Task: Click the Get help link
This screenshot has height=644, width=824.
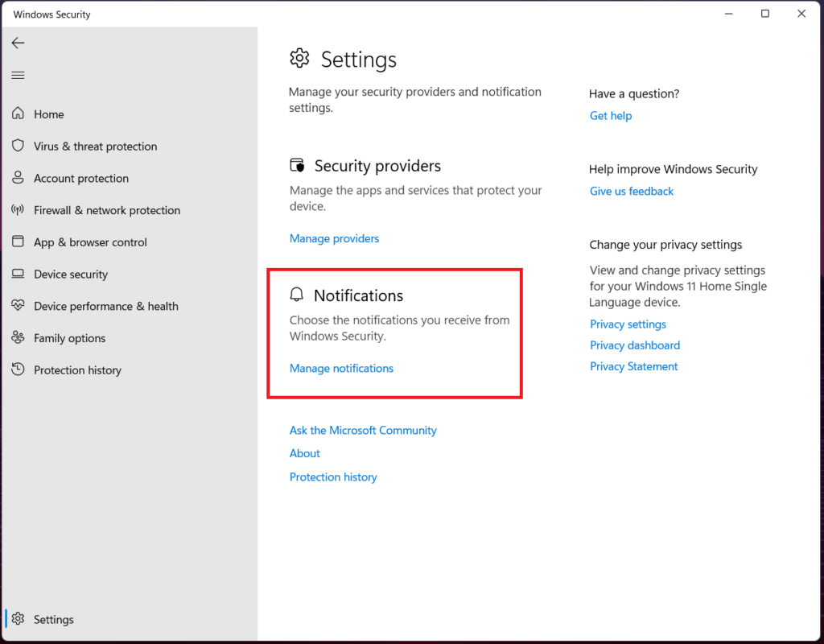Action: pos(611,116)
